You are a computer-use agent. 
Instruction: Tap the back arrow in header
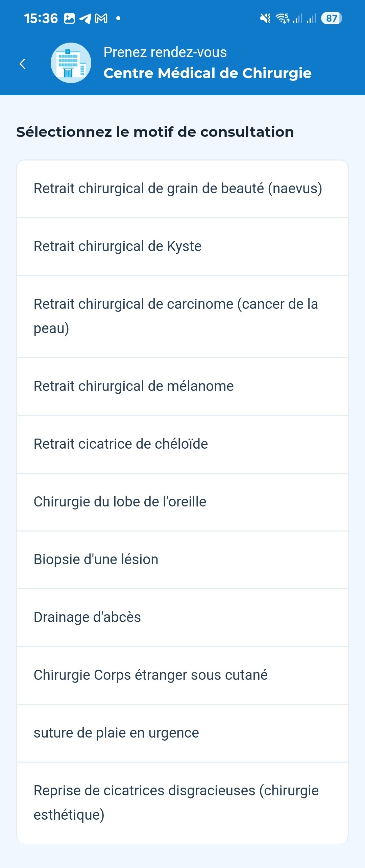click(x=23, y=64)
